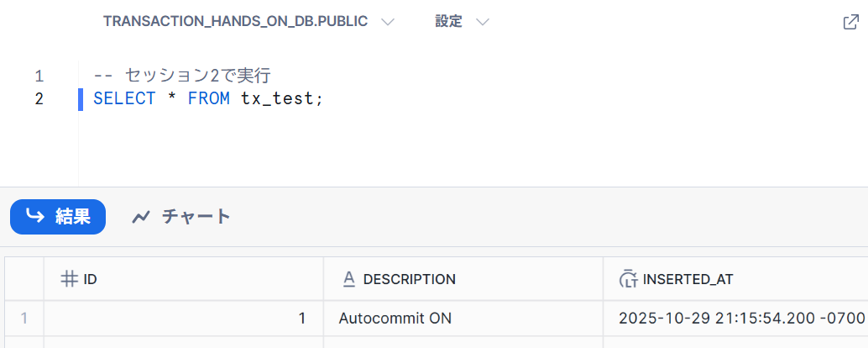This screenshot has width=868, height=348.
Task: Expand the 設定 dropdown
Action: pyautogui.click(x=461, y=22)
